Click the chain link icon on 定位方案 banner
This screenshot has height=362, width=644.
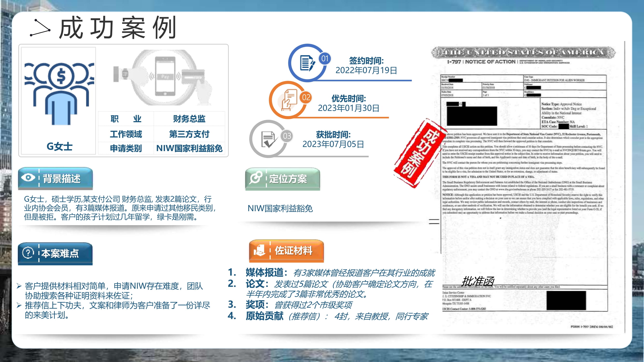(256, 177)
